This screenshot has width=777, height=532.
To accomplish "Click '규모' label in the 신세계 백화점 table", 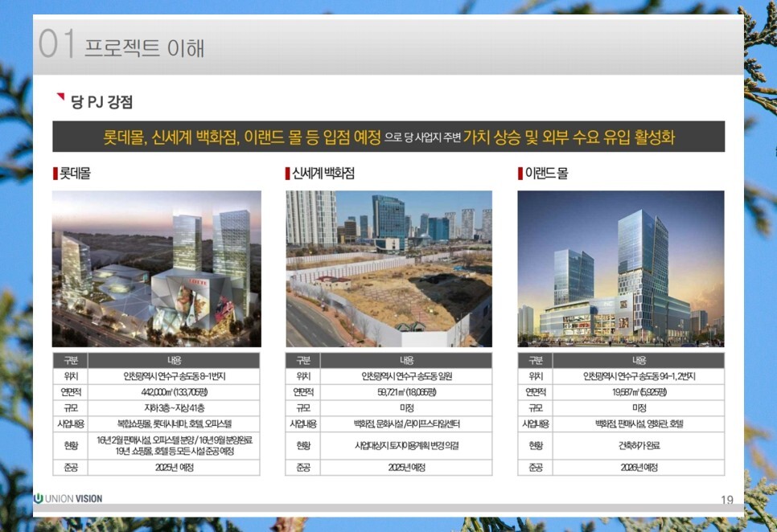I will (302, 408).
